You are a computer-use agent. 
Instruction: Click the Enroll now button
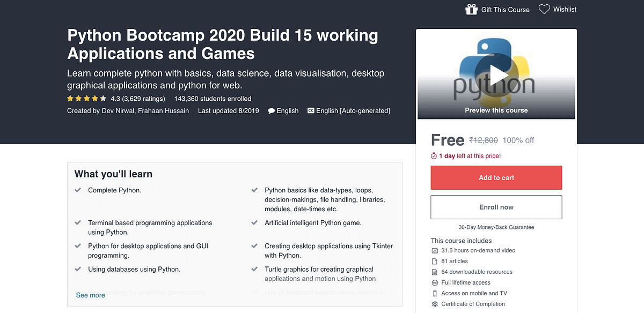(495, 207)
